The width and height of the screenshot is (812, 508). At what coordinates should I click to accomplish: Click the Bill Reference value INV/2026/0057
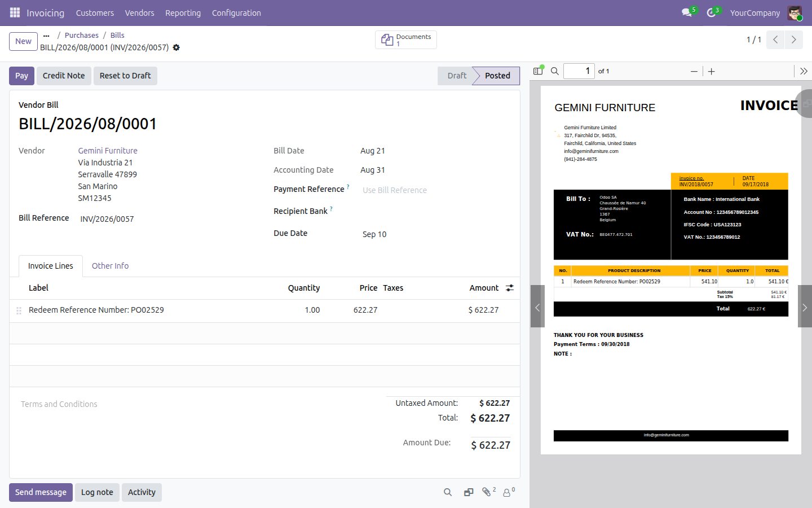pos(107,219)
